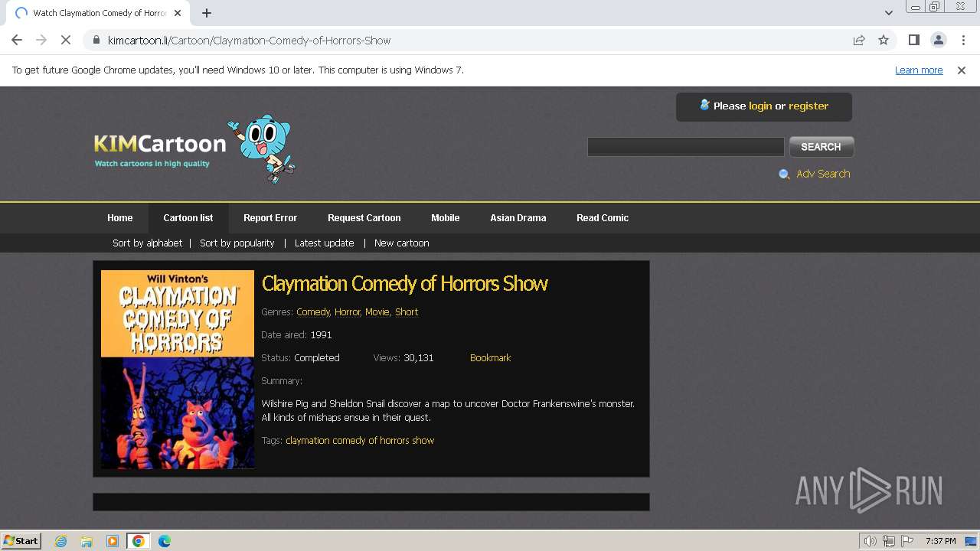The height and width of the screenshot is (551, 980).
Task: Filter by the Short genre
Action: pos(407,312)
